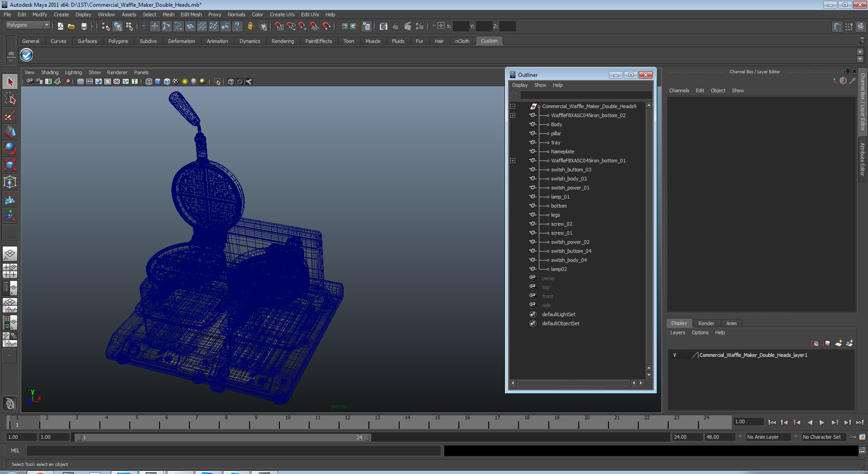Screen dimensions: 868x474
Task: Select the Body node in Outliner
Action: 557,124
